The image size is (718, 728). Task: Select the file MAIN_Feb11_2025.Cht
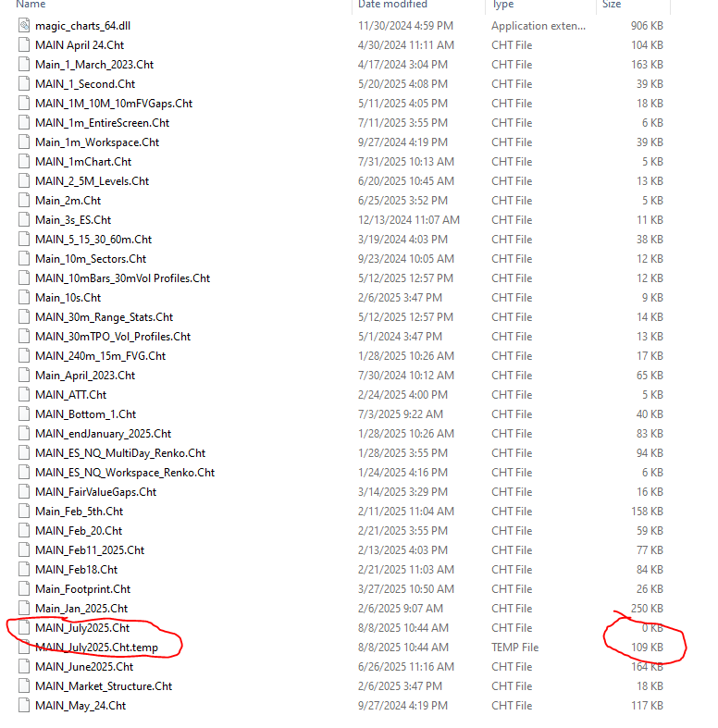click(x=90, y=550)
